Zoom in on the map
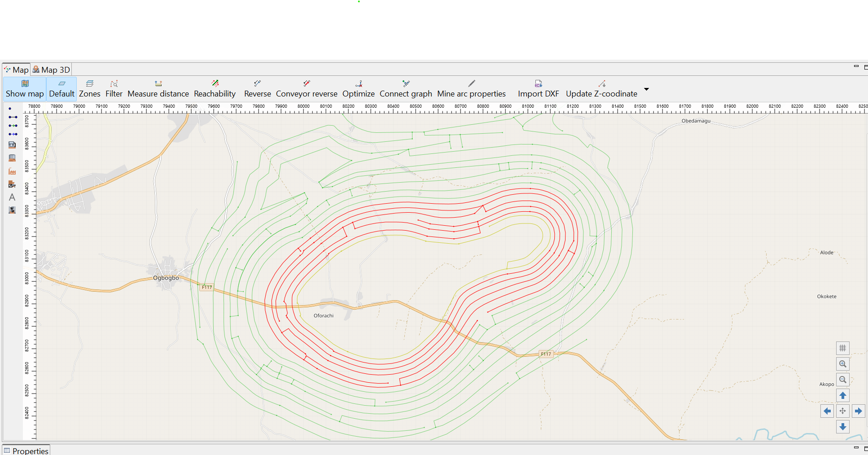Viewport: 868px width, 455px height. [842, 364]
